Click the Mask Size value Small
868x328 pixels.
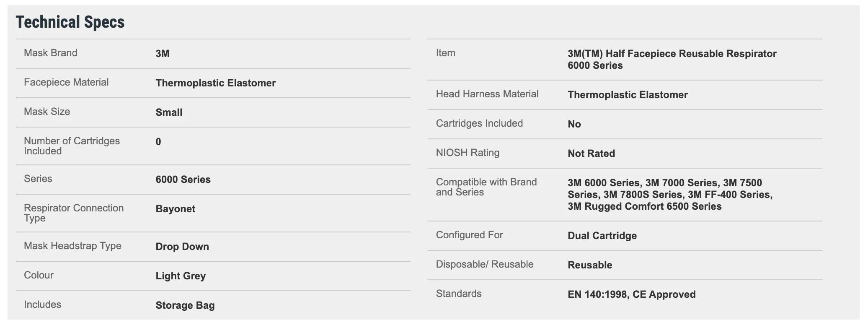pyautogui.click(x=169, y=112)
